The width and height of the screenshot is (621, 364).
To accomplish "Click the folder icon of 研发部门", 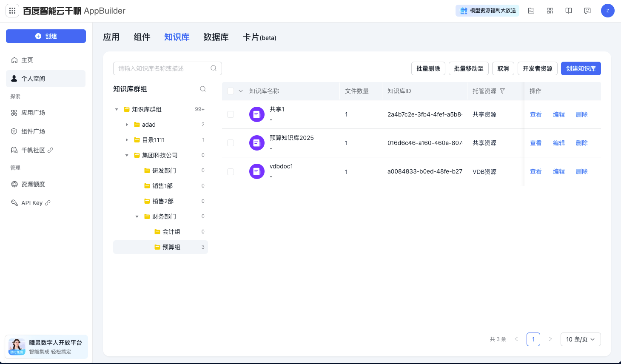I will pos(147,171).
